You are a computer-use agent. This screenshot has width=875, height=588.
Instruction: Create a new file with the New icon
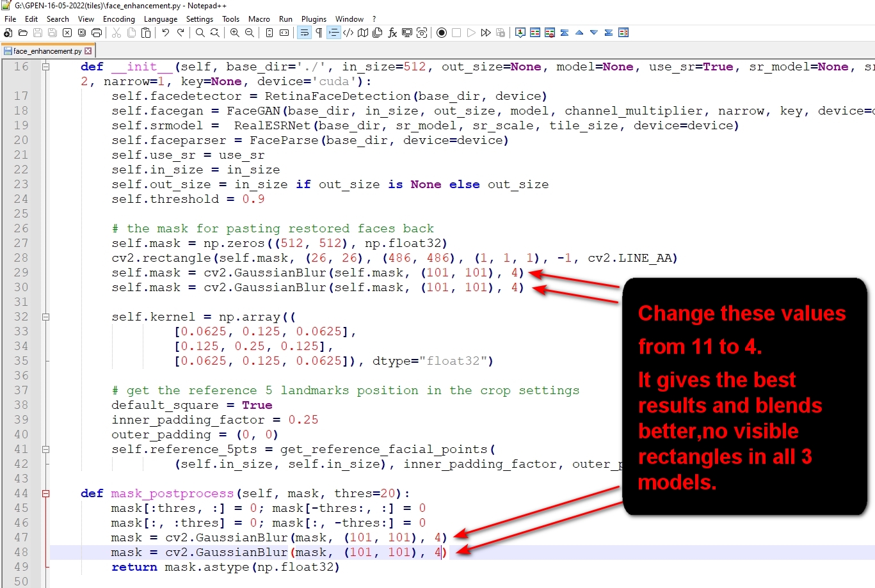click(x=8, y=32)
